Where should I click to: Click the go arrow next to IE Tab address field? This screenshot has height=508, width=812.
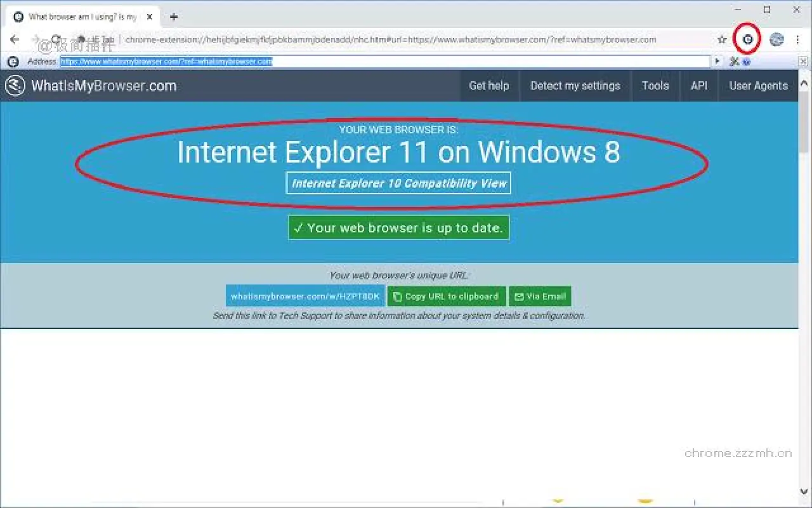(x=718, y=61)
